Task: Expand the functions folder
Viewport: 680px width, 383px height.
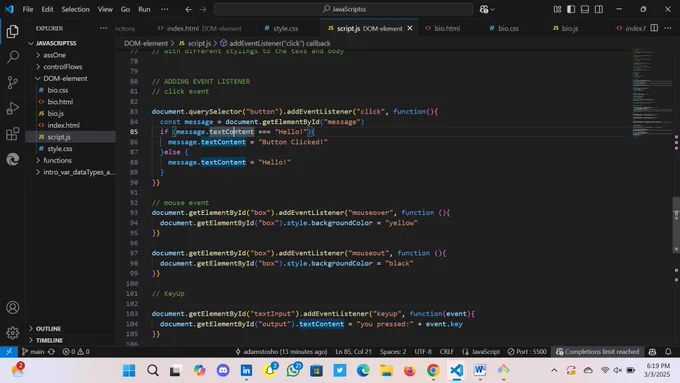Action: pos(57,160)
